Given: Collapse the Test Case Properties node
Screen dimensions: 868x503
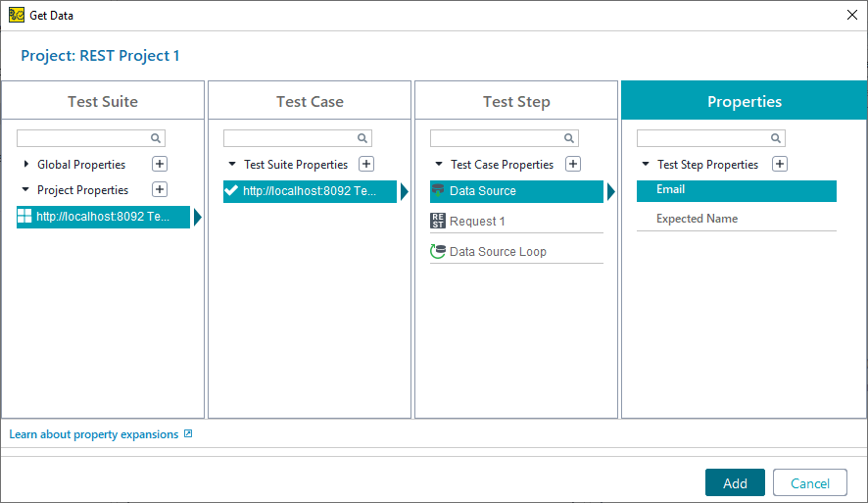Looking at the screenshot, I should pyautogui.click(x=439, y=164).
